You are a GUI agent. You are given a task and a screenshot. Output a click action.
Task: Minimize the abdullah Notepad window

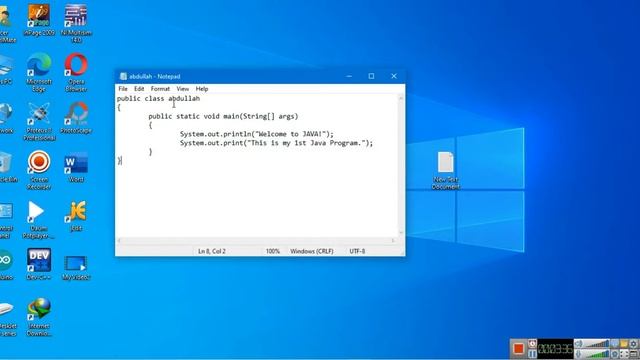coord(349,76)
